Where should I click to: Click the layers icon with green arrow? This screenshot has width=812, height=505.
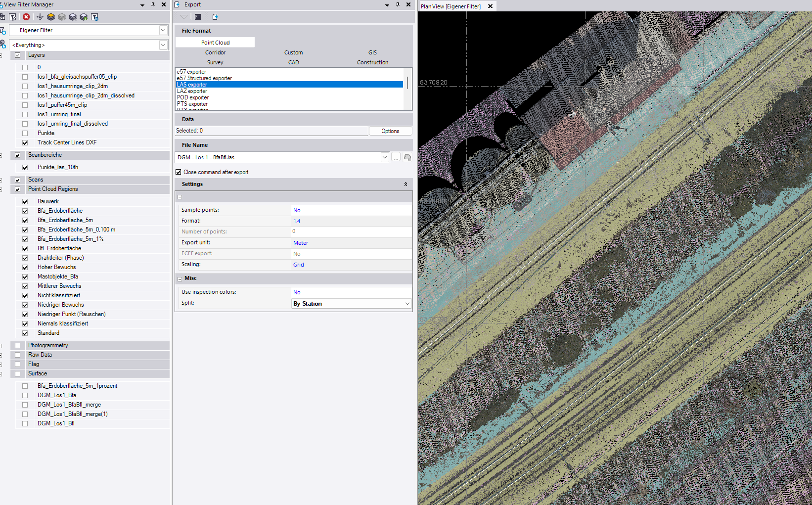[84, 17]
